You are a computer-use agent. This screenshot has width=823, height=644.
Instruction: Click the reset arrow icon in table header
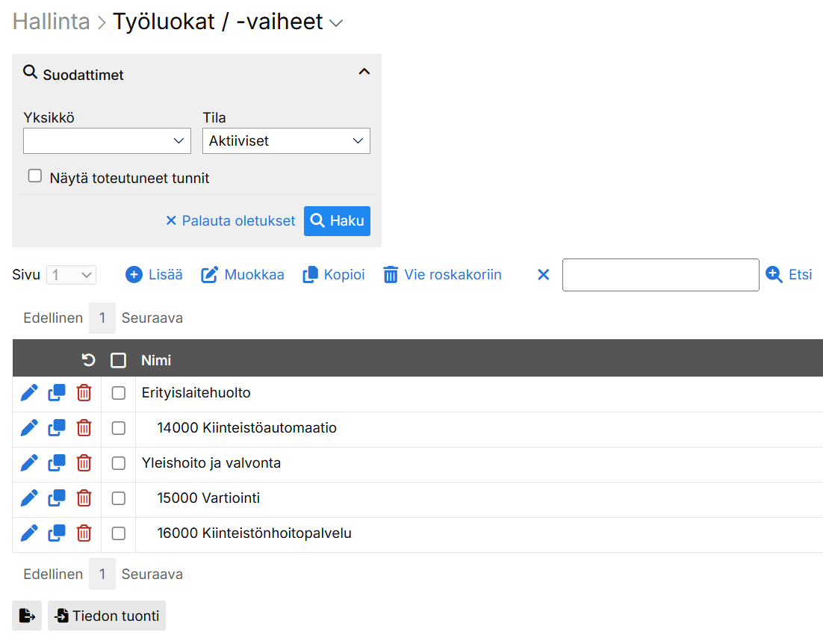click(x=88, y=360)
